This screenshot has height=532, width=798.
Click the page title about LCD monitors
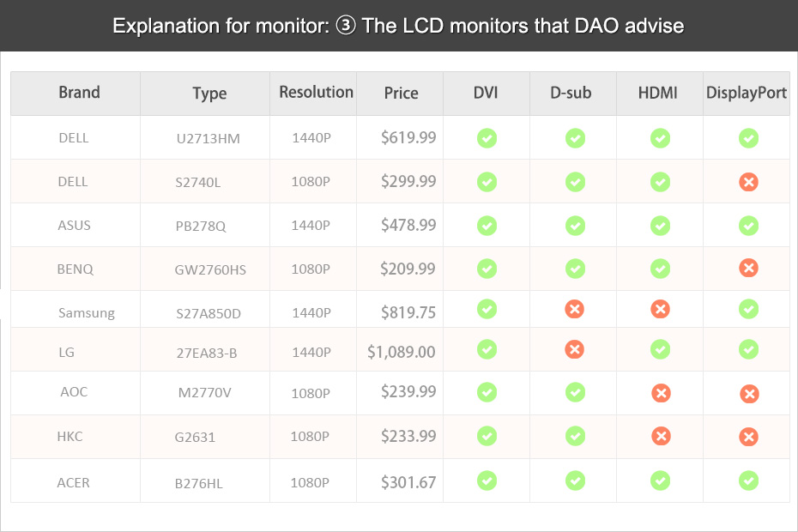pos(398,26)
